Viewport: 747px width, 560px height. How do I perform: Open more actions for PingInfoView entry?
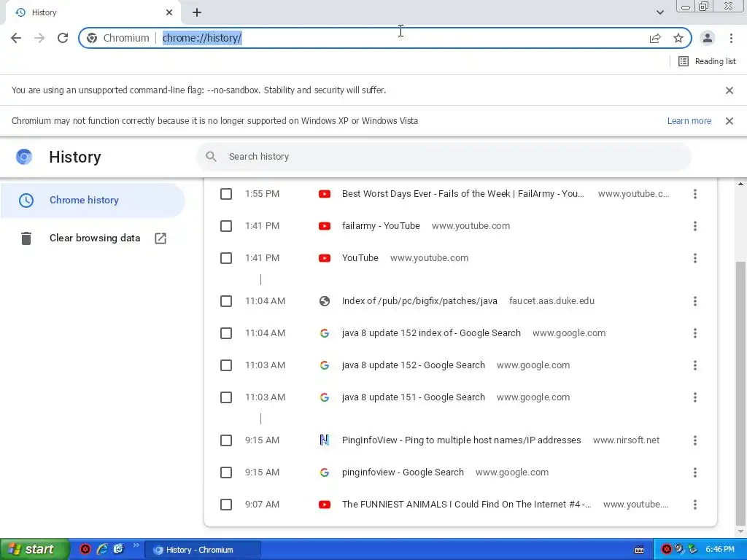(x=695, y=440)
